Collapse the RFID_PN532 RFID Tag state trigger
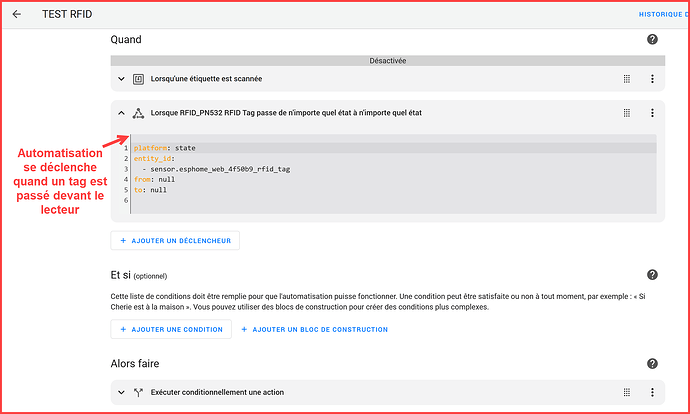The height and width of the screenshot is (414, 690). click(x=121, y=113)
